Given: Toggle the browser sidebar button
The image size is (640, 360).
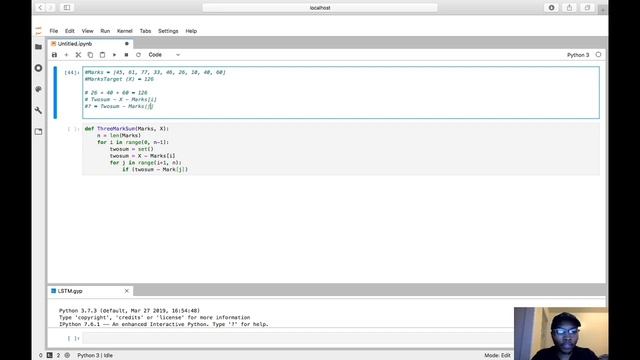Looking at the screenshot, I should pos(67,8).
